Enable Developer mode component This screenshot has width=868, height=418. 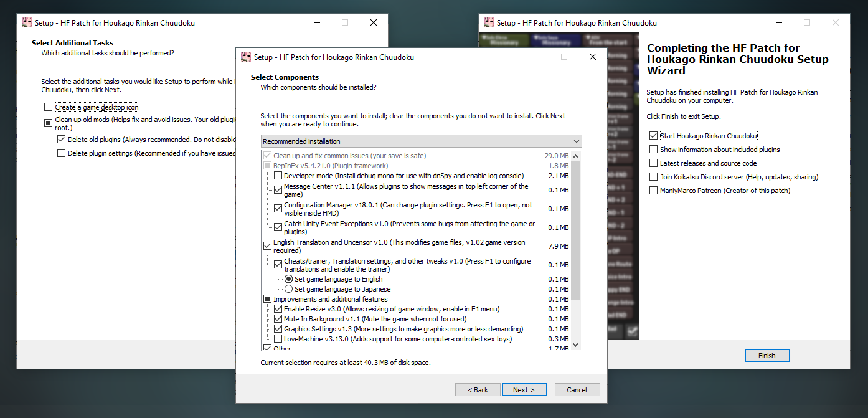[x=278, y=176]
